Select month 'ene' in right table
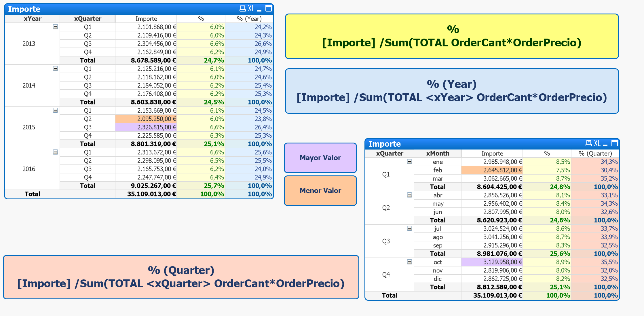The width and height of the screenshot is (644, 316). 438,162
